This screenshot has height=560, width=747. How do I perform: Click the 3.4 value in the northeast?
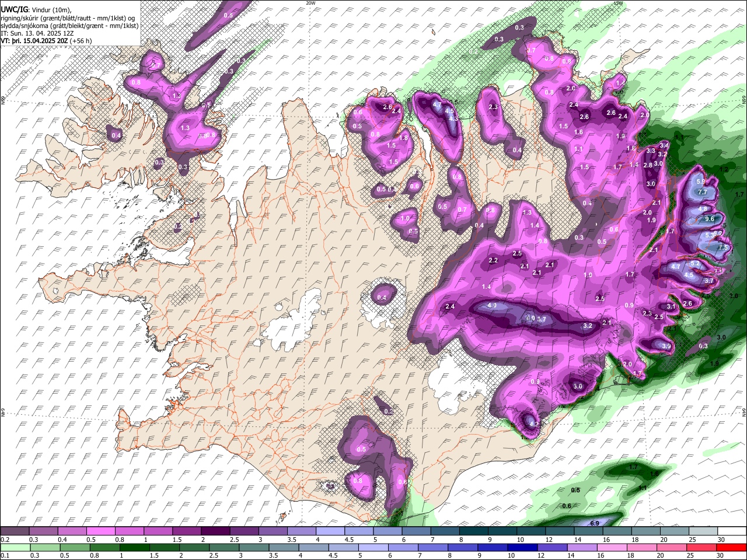(664, 145)
